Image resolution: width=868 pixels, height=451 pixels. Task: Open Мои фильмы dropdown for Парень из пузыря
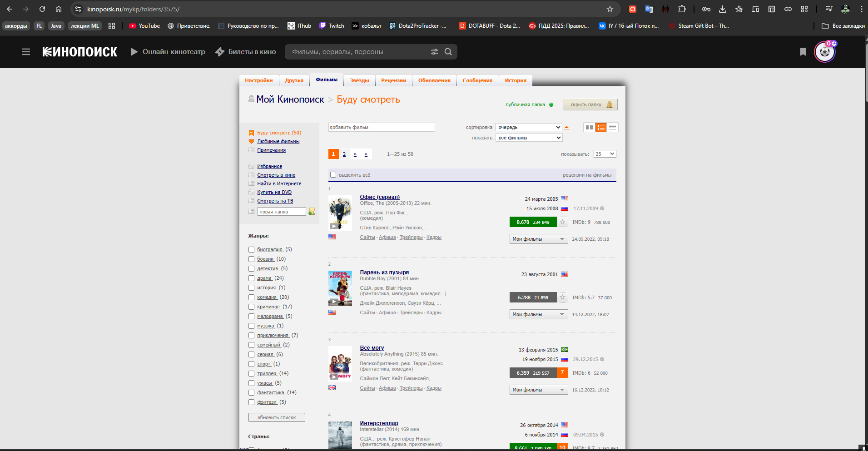(539, 314)
